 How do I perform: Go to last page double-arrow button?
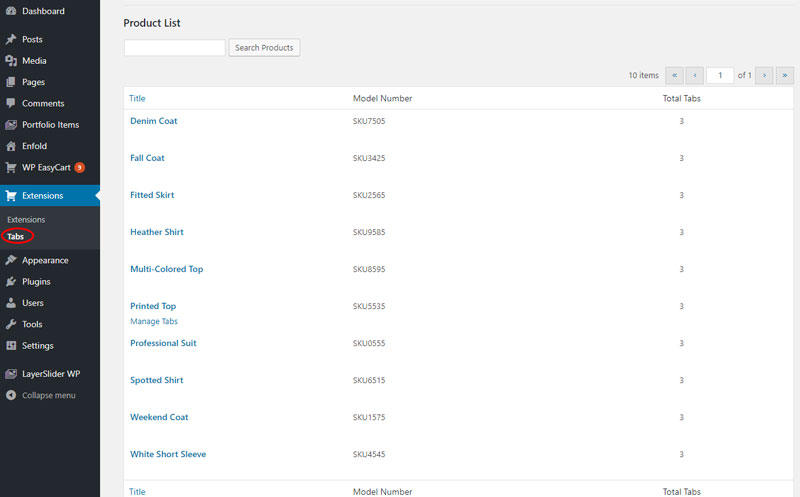(785, 76)
